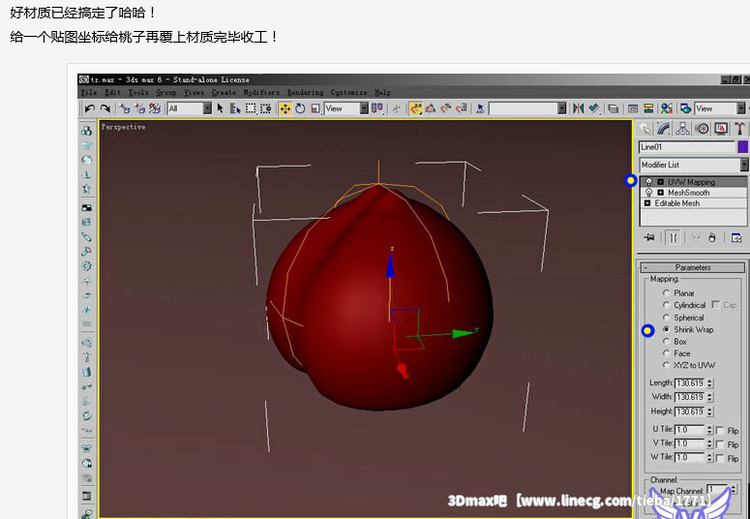Activate the Select and Scale tool
Screen dimensions: 750x519
point(315,109)
